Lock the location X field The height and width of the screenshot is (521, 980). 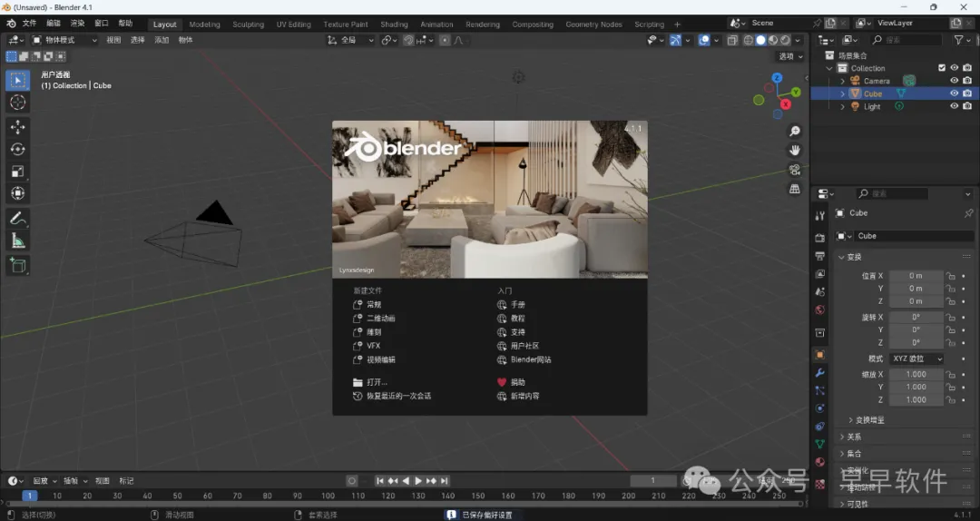click(951, 276)
